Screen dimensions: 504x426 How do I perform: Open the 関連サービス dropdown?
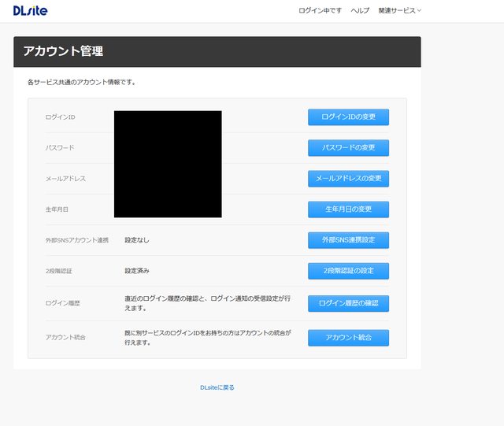point(399,10)
